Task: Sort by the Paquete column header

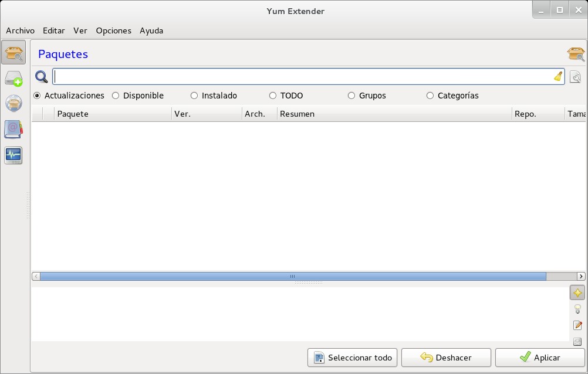Action: (x=113, y=114)
